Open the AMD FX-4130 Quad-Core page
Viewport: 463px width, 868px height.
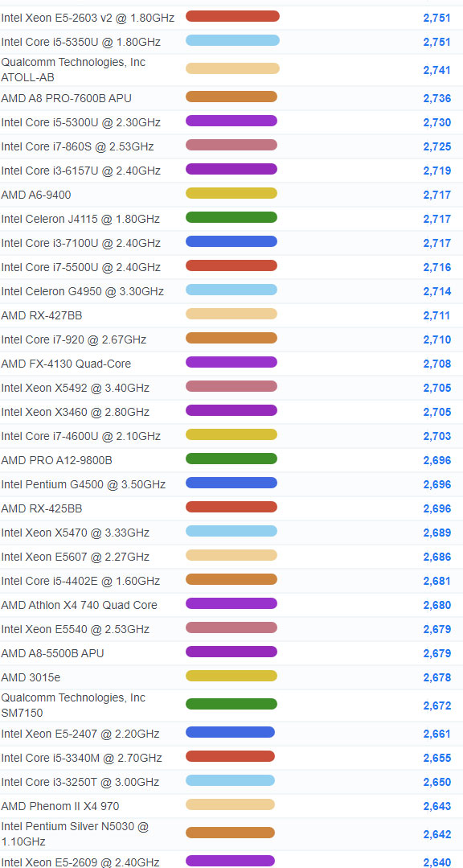pos(66,364)
